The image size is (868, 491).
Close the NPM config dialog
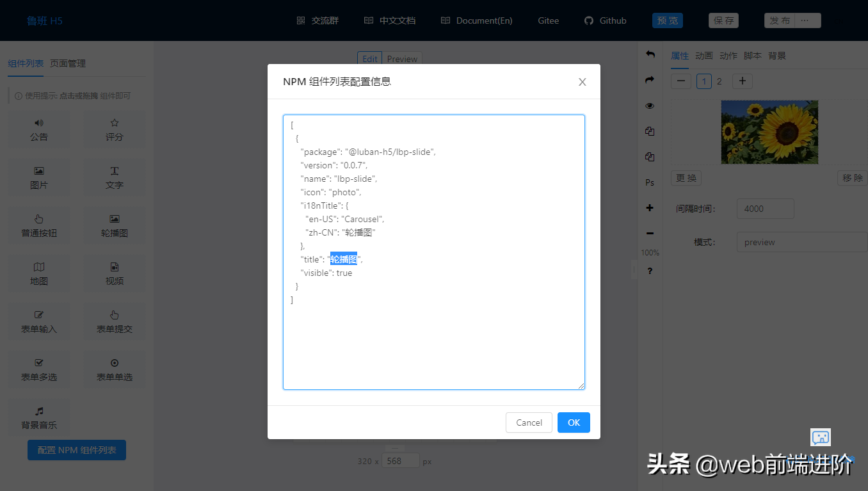tap(582, 82)
